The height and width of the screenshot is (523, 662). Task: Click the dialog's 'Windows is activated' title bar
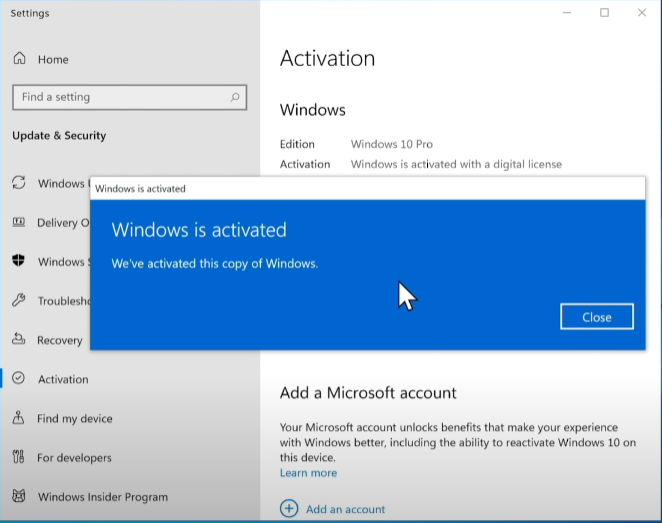pyautogui.click(x=368, y=188)
